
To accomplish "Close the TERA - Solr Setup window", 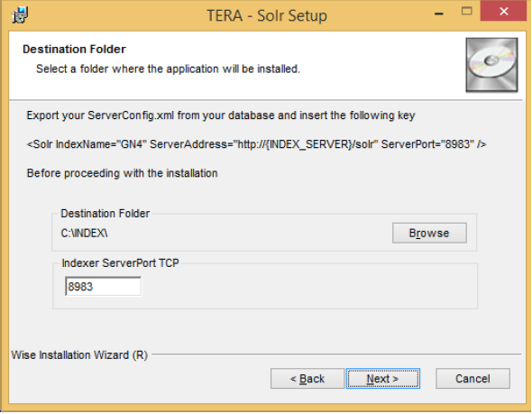I will tap(503, 11).
